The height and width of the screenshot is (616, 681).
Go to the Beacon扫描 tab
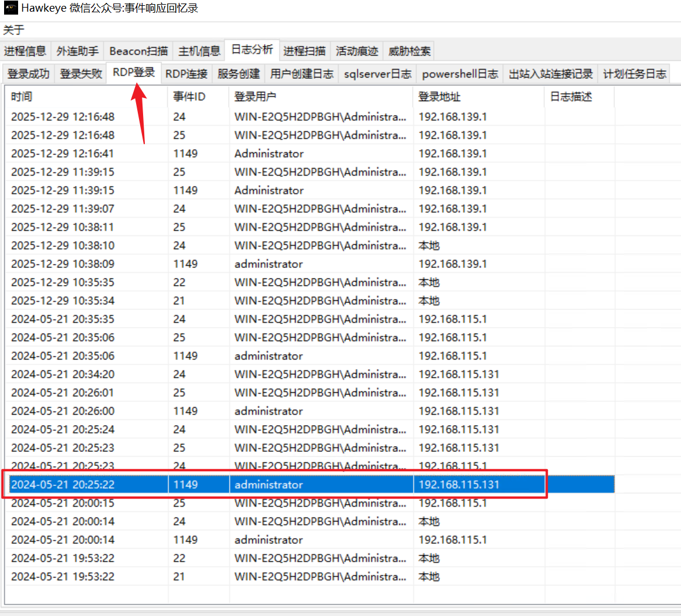point(138,51)
